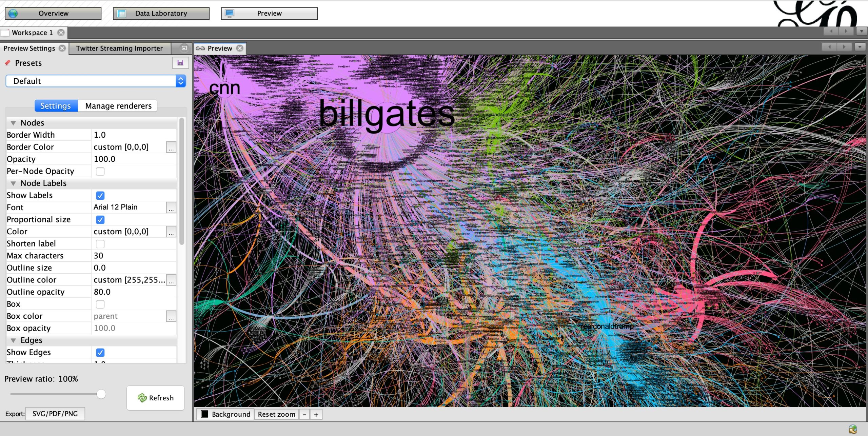Enable the Shorten label checkbox

click(100, 244)
